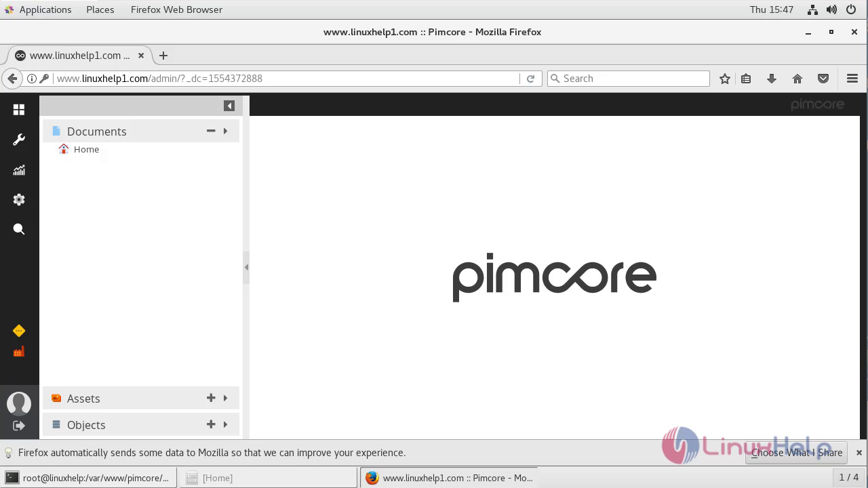868x488 pixels.
Task: Open the Pimcore File menu grid icon
Action: pos(19,110)
